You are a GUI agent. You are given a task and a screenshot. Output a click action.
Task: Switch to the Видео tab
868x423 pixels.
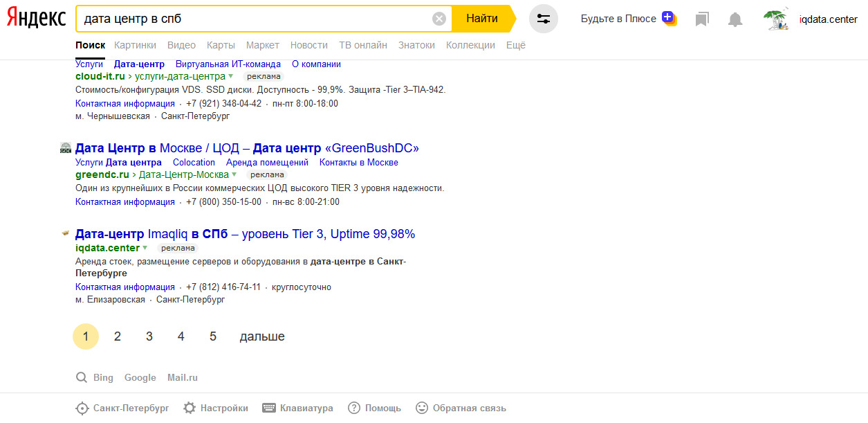181,45
